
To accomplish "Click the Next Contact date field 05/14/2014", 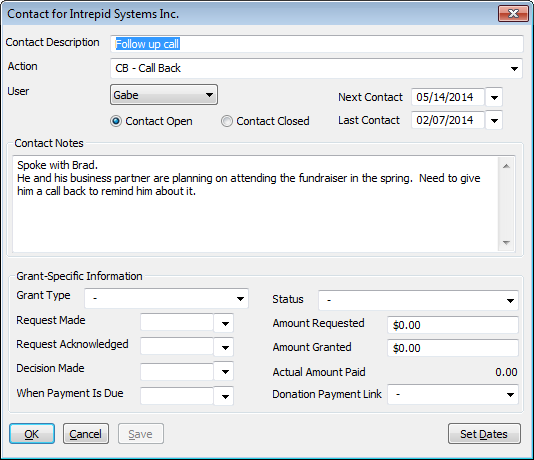I will 448,97.
